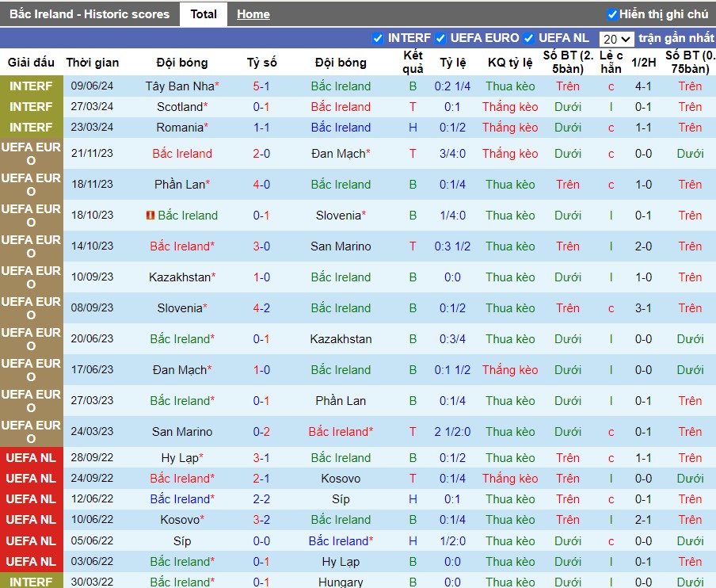
Task: Click the 4-2 score on 08/09/23
Action: [261, 307]
